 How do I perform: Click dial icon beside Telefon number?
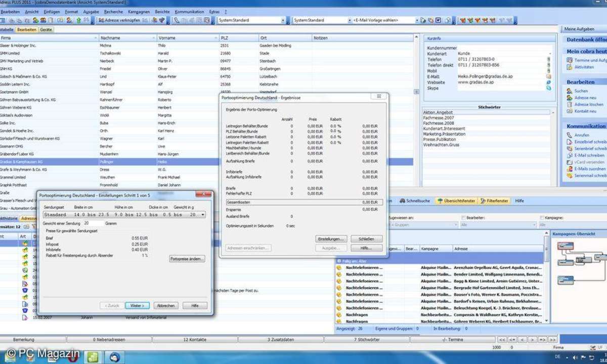click(x=548, y=59)
